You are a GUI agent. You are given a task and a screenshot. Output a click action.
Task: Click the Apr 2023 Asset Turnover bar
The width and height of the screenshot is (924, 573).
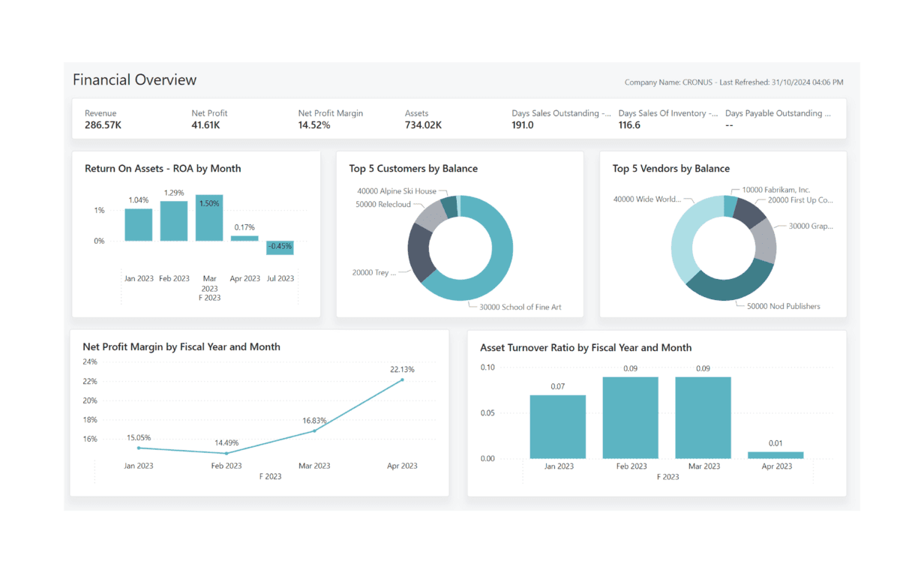pos(775,454)
